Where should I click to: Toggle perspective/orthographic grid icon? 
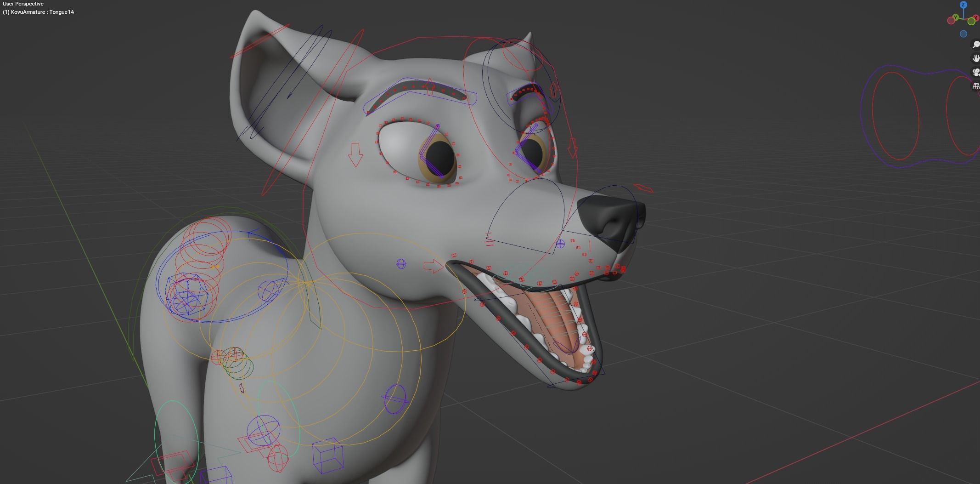[x=975, y=86]
